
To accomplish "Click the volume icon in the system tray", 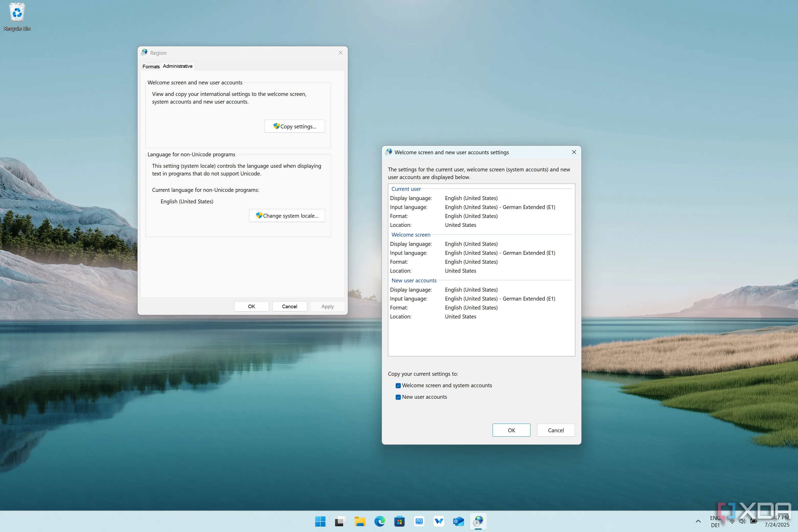I will [743, 522].
